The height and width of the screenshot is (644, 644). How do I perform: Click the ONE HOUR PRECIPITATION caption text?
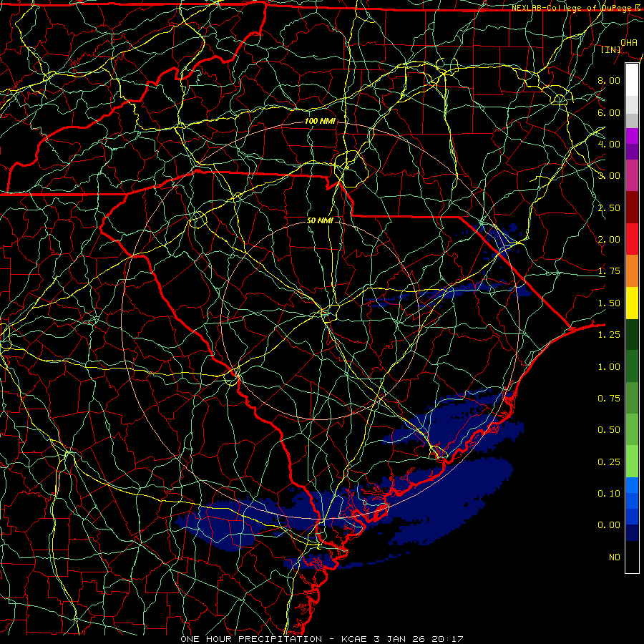point(251,639)
